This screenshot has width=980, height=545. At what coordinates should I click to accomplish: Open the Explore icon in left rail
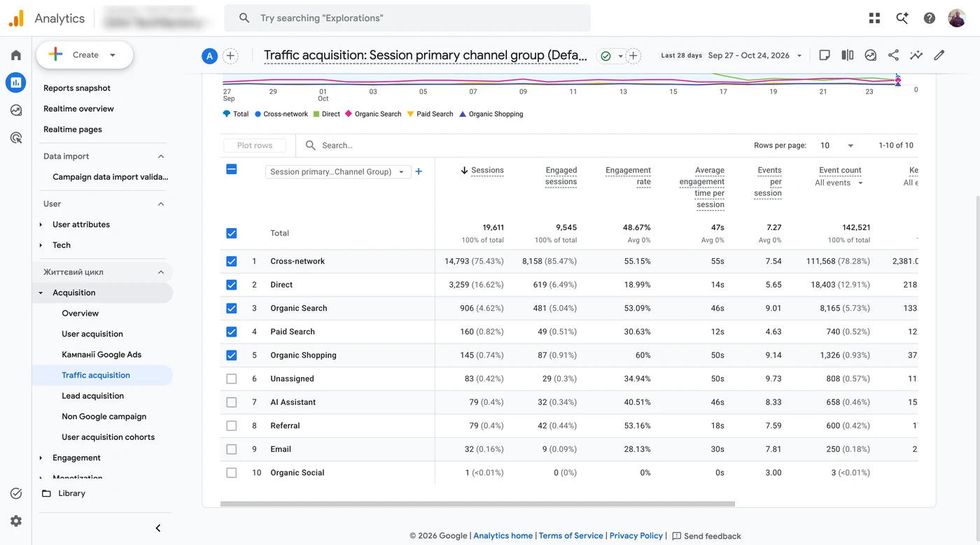tap(16, 110)
